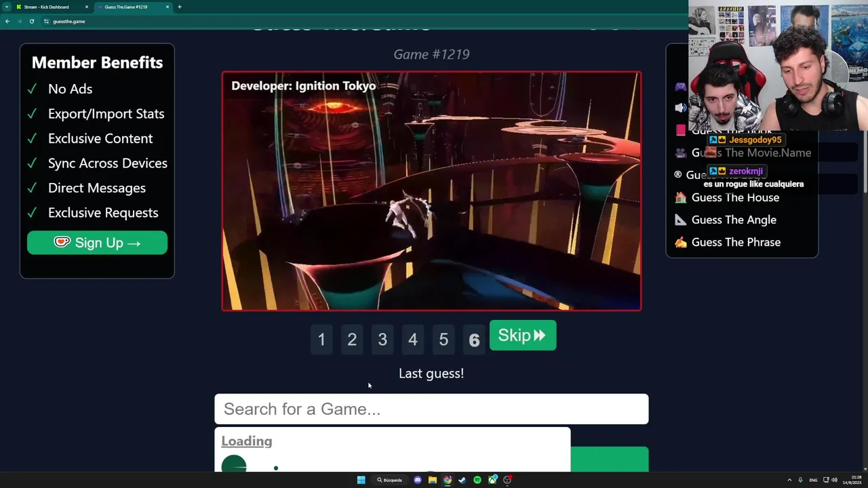Screen dimensions: 868x488
Task: Click the Exclusive Requests benefit text
Action: (103, 213)
